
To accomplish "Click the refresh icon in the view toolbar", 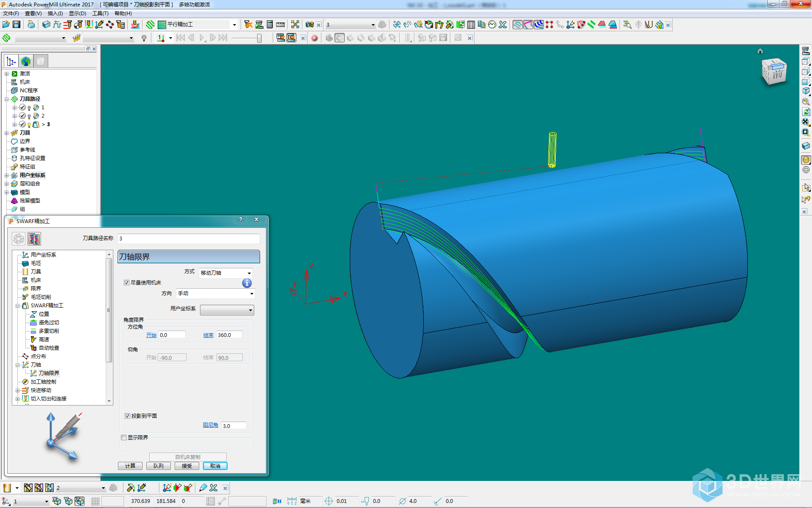I will (806, 112).
